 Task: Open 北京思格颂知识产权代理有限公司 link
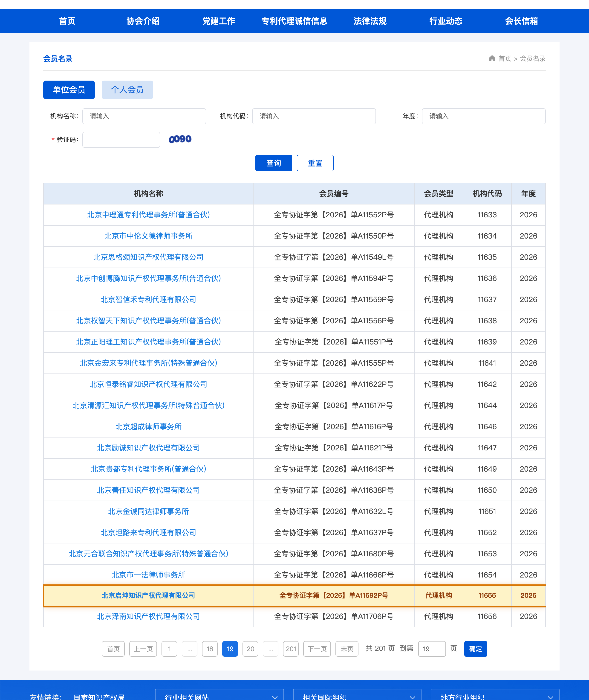click(x=148, y=257)
